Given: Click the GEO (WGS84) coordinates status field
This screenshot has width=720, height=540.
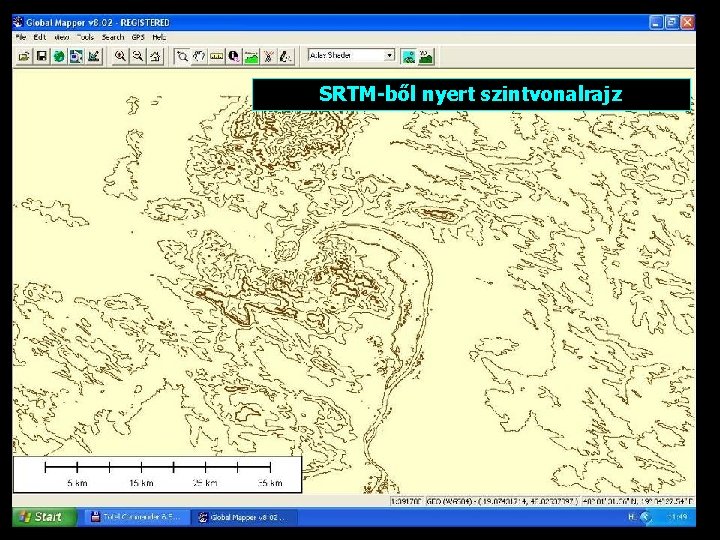Looking at the screenshot, I should click(x=502, y=501).
